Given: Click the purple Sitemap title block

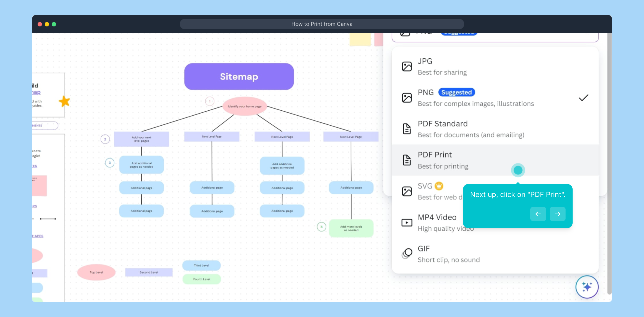Looking at the screenshot, I should 239,77.
